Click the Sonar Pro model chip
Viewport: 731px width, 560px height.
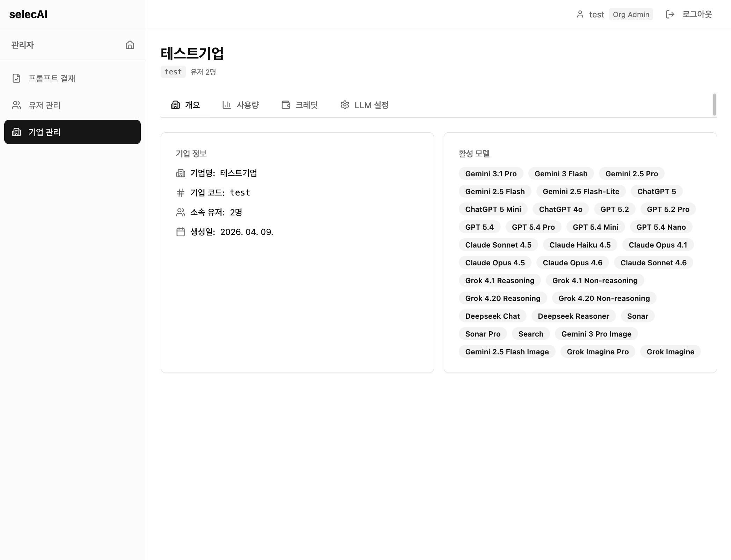pos(483,334)
